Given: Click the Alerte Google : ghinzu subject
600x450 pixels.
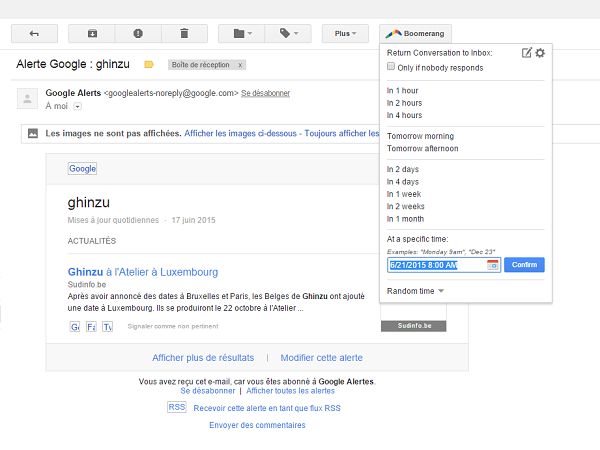Looking at the screenshot, I should click(x=73, y=64).
